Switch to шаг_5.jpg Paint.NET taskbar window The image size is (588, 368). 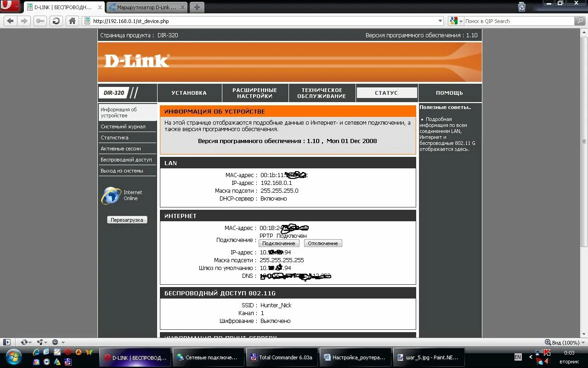pos(429,357)
